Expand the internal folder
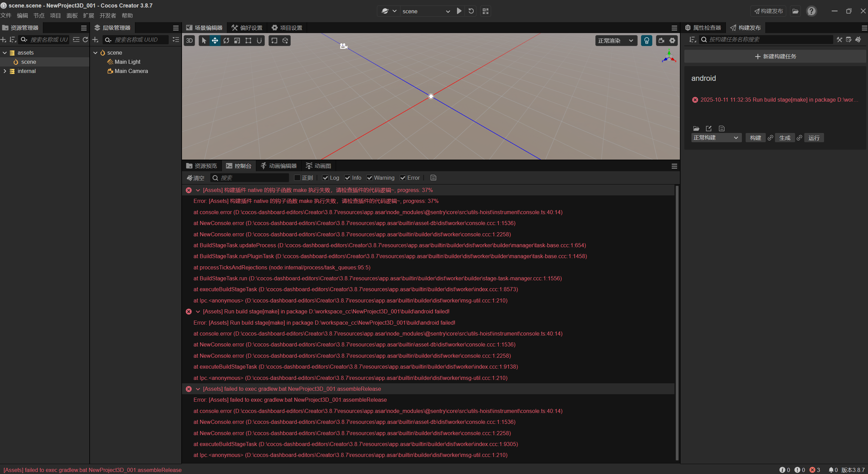 click(5, 71)
